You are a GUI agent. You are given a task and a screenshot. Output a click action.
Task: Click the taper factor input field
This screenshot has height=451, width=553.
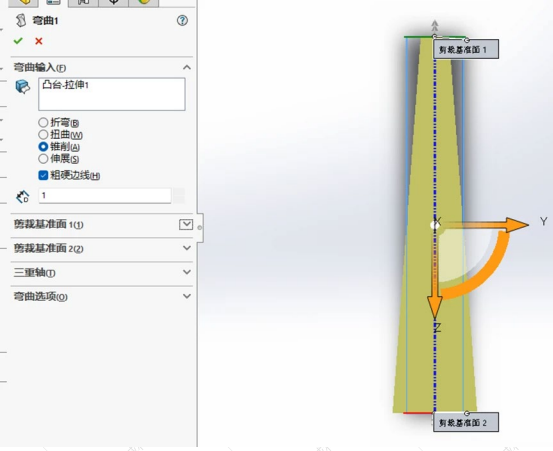pyautogui.click(x=105, y=195)
